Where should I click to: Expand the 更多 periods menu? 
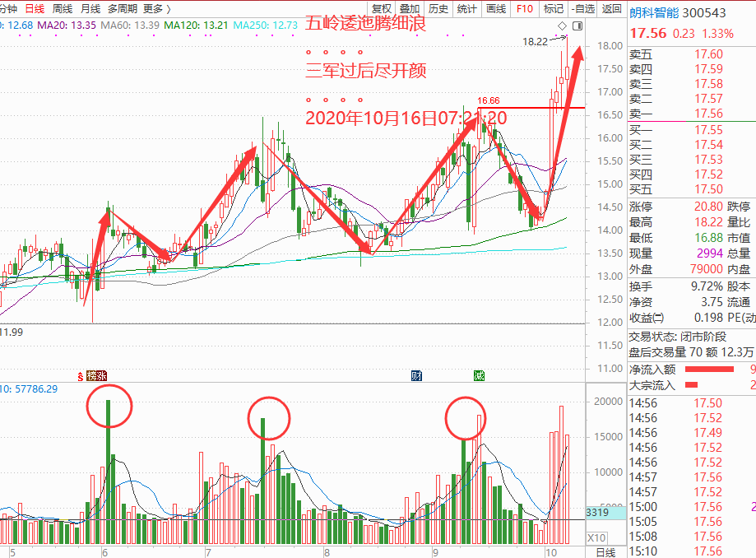click(x=157, y=9)
